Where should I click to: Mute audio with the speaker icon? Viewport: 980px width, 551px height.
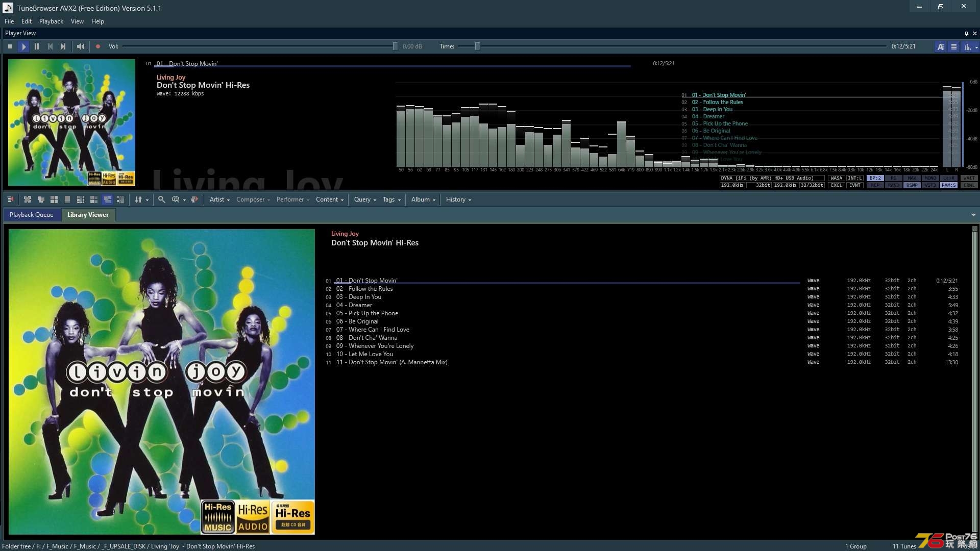[81, 46]
